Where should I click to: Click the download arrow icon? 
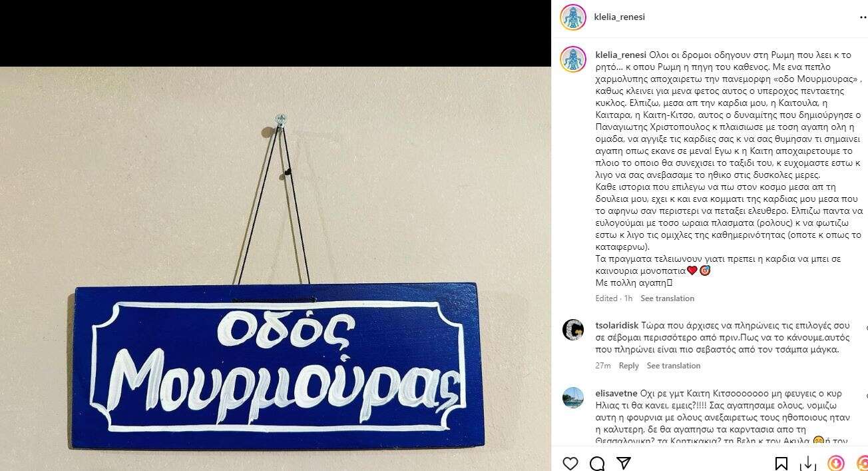[808, 462]
